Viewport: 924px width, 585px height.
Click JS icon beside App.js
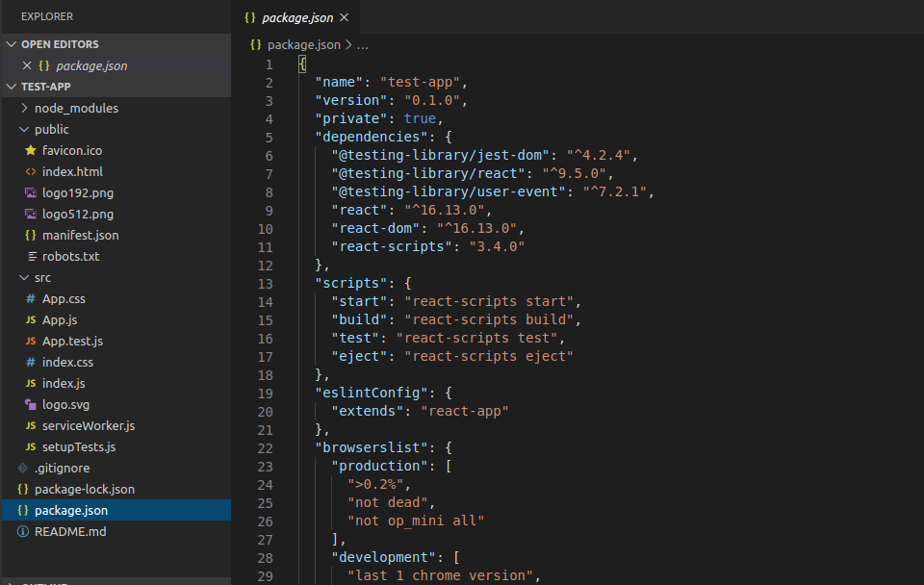click(x=31, y=319)
